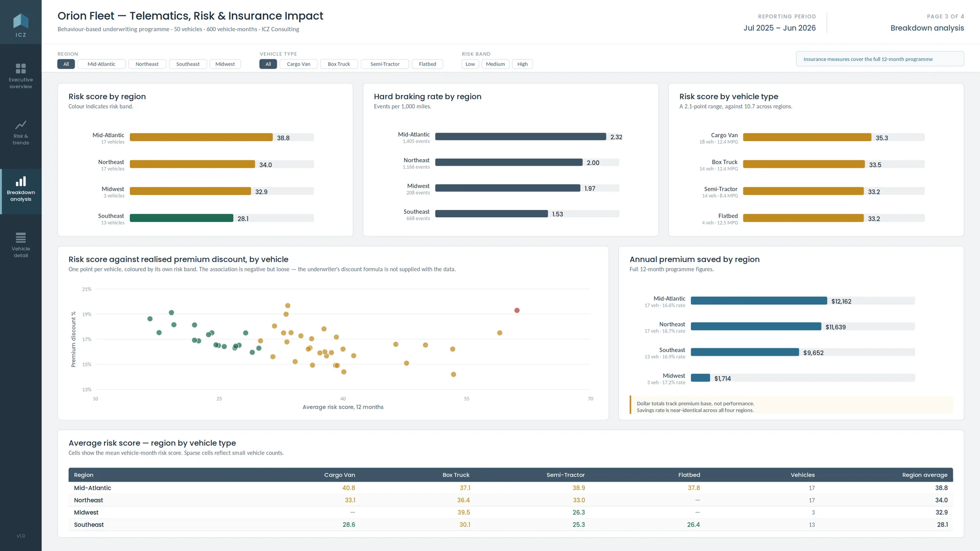This screenshot has height=551, width=980.
Task: Open Vehicle detail list icon
Action: tap(21, 237)
